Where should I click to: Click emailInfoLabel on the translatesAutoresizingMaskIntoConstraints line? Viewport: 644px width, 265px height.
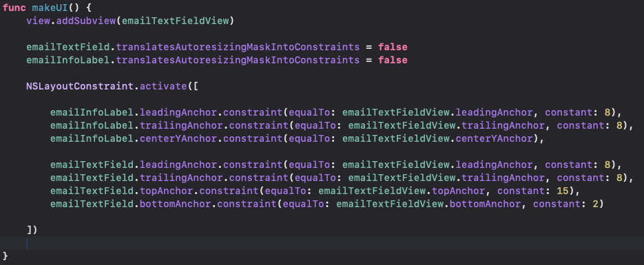point(67,60)
